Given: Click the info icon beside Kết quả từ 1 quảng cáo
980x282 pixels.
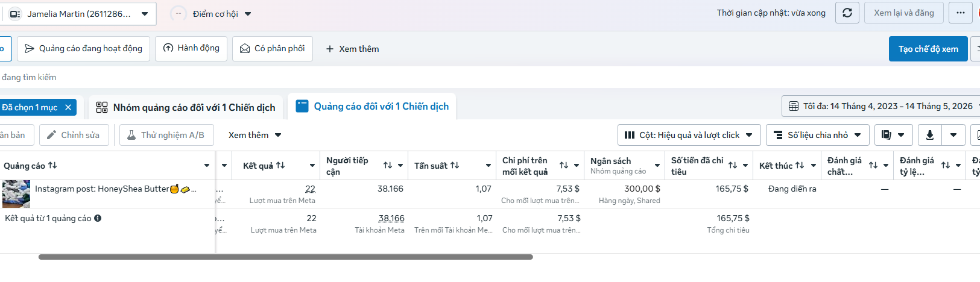Looking at the screenshot, I should tap(98, 218).
